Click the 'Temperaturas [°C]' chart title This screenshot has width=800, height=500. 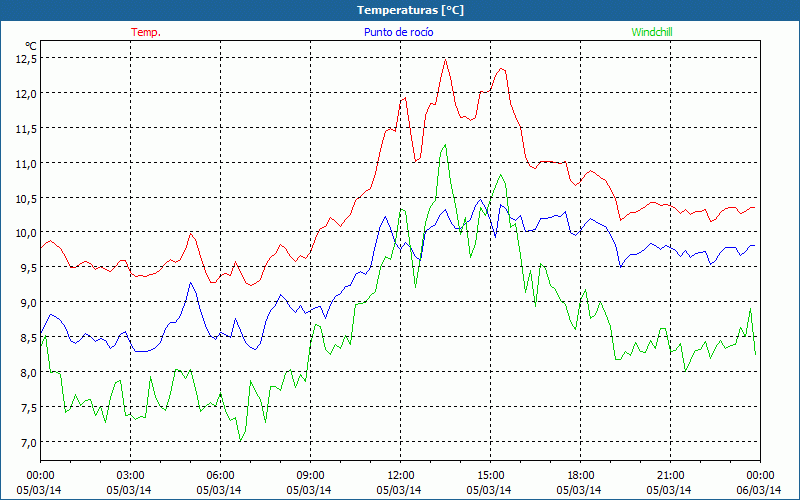(410, 10)
